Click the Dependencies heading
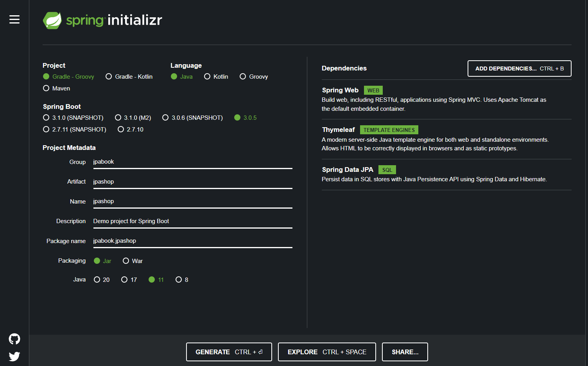This screenshot has width=588, height=366. pyautogui.click(x=344, y=69)
